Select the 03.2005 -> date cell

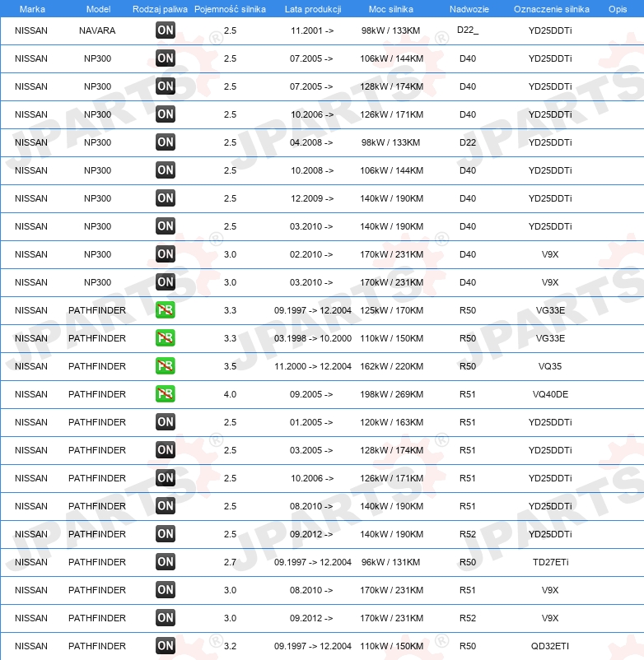pyautogui.click(x=311, y=450)
